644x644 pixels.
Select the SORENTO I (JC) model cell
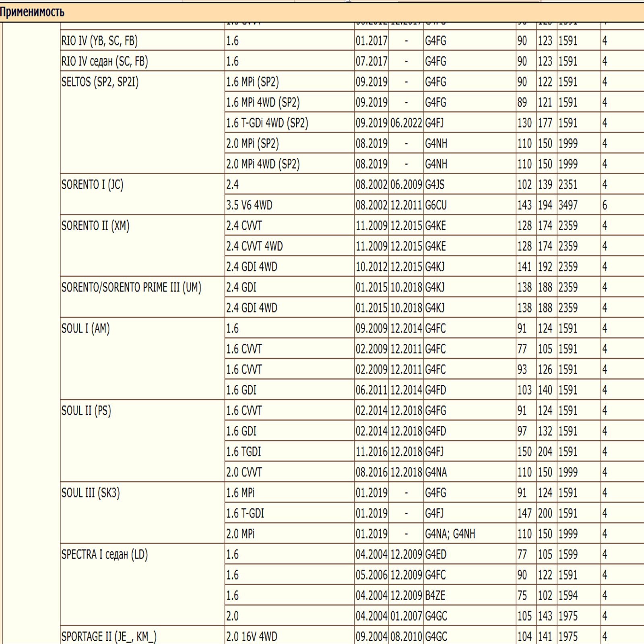92,185
